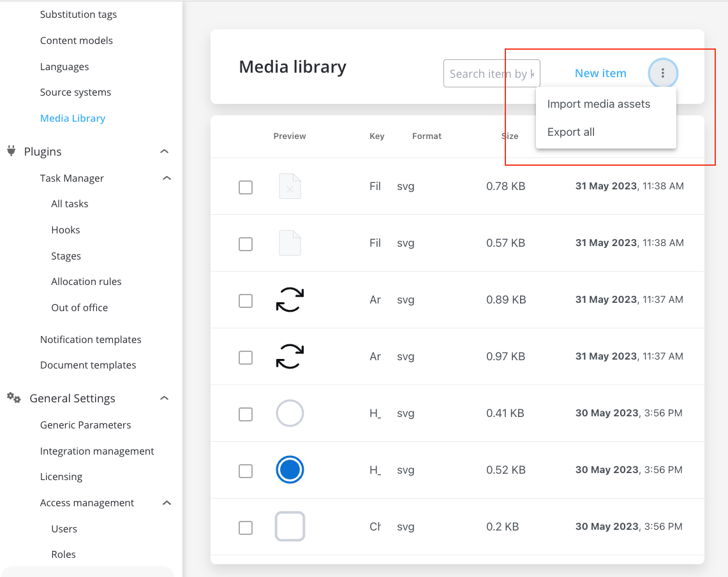Select checkbox for the 0.97 KB svg row

[x=246, y=358]
